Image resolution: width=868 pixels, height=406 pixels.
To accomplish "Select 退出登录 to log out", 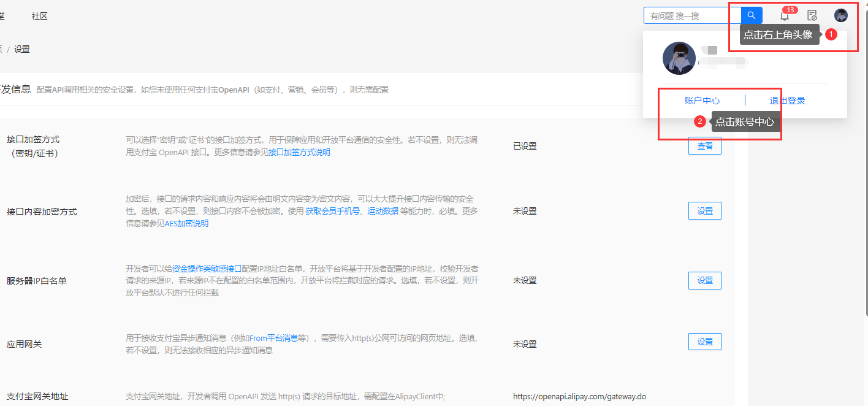I will coord(787,101).
